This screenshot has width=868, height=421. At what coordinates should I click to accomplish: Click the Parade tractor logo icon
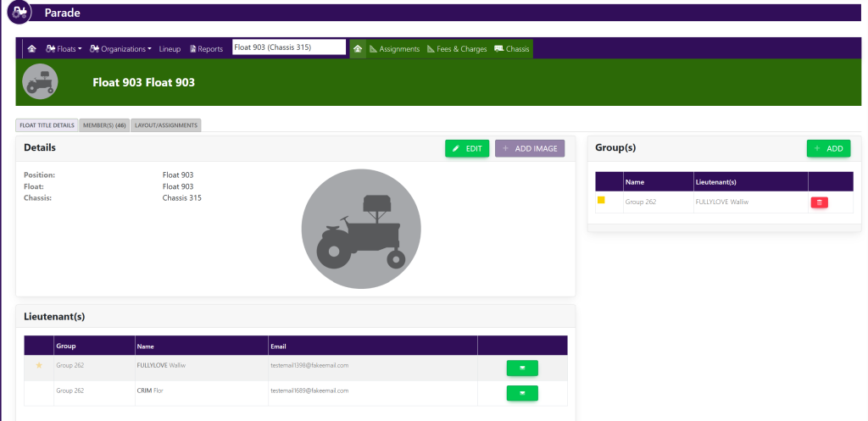pyautogui.click(x=19, y=13)
